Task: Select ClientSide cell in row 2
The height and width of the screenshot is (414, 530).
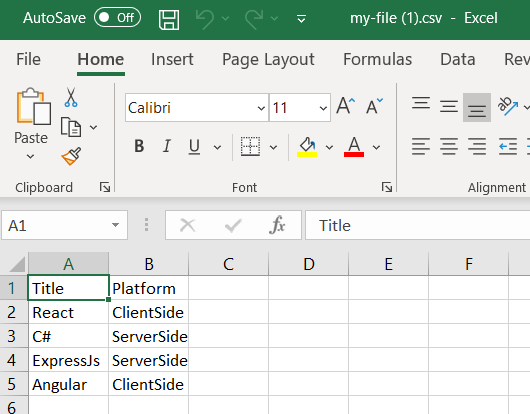Action: pyautogui.click(x=149, y=312)
